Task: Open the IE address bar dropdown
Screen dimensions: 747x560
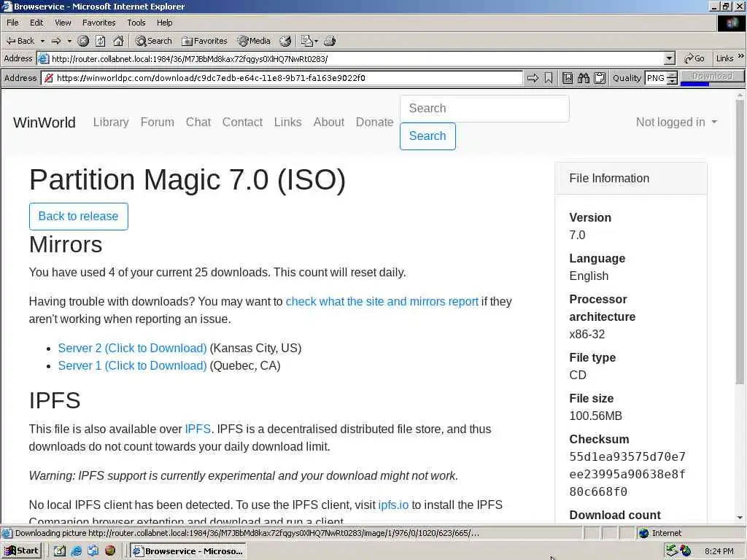Action: [670, 58]
